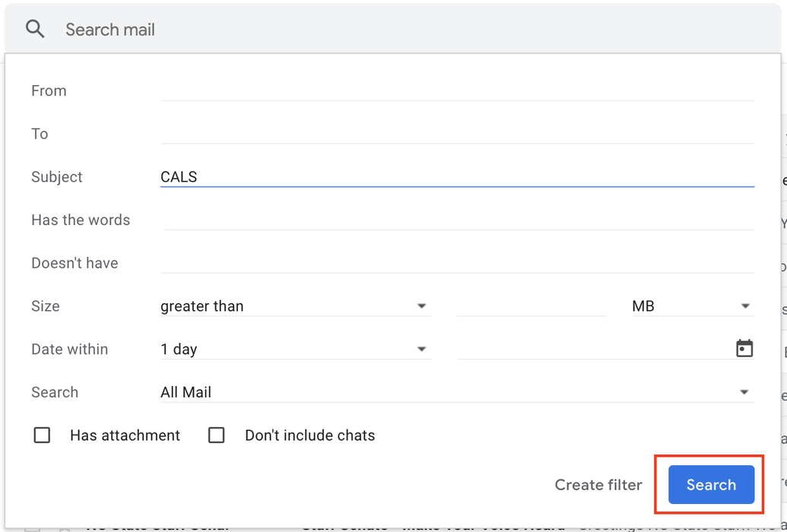This screenshot has width=787, height=532.
Task: Tick the Don't include chats checkbox
Action: pyautogui.click(x=217, y=435)
